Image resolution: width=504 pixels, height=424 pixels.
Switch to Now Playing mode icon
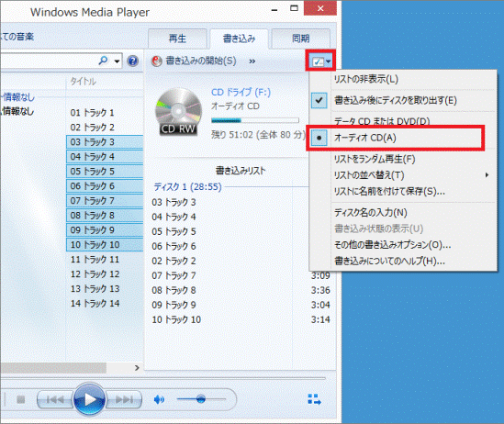pos(314,399)
